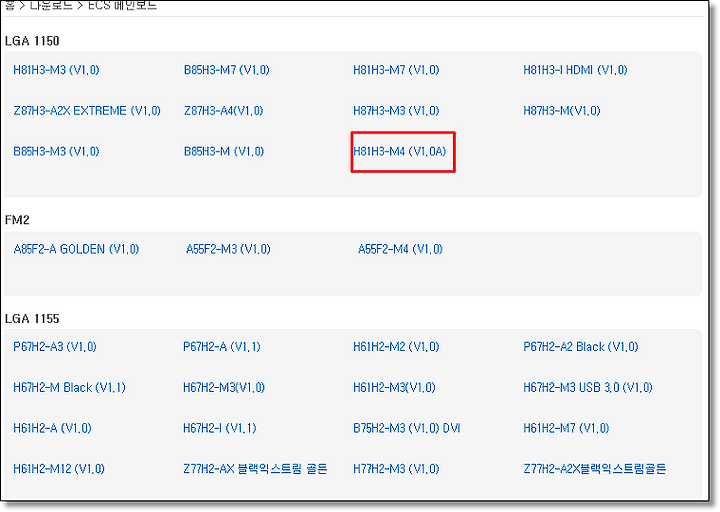Image resolution: width=720 pixels, height=512 pixels.
Task: Open the B85H3-M7 (V1.0) link
Action: (226, 70)
